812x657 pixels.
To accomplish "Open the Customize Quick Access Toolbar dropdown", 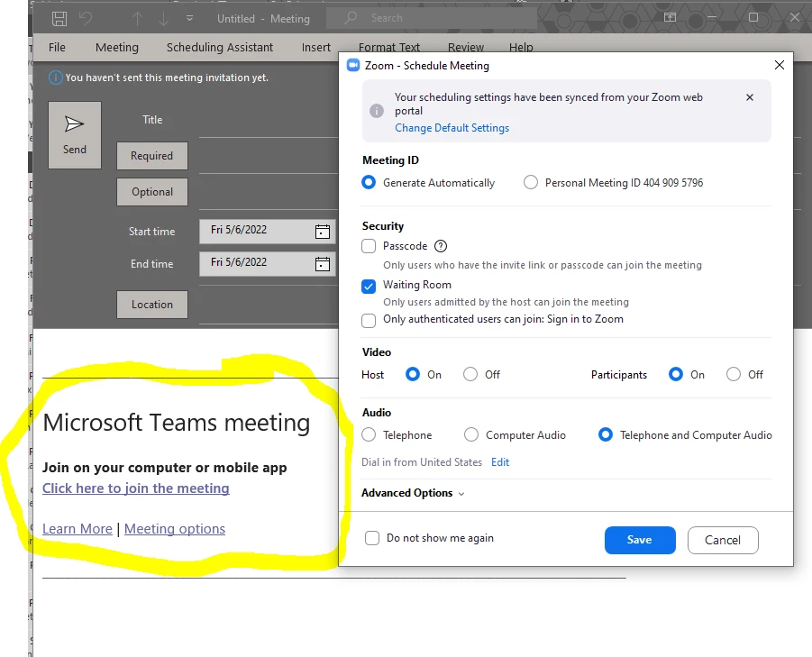I will click(189, 18).
